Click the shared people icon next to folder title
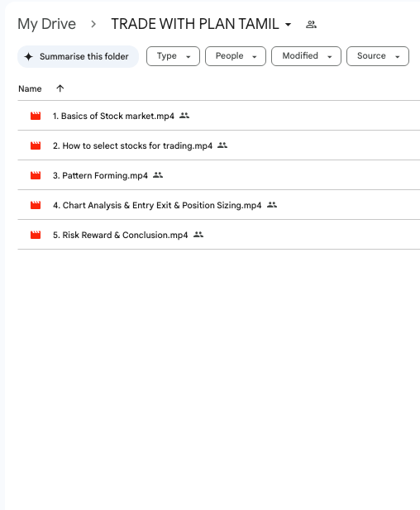The image size is (420, 510). (311, 25)
